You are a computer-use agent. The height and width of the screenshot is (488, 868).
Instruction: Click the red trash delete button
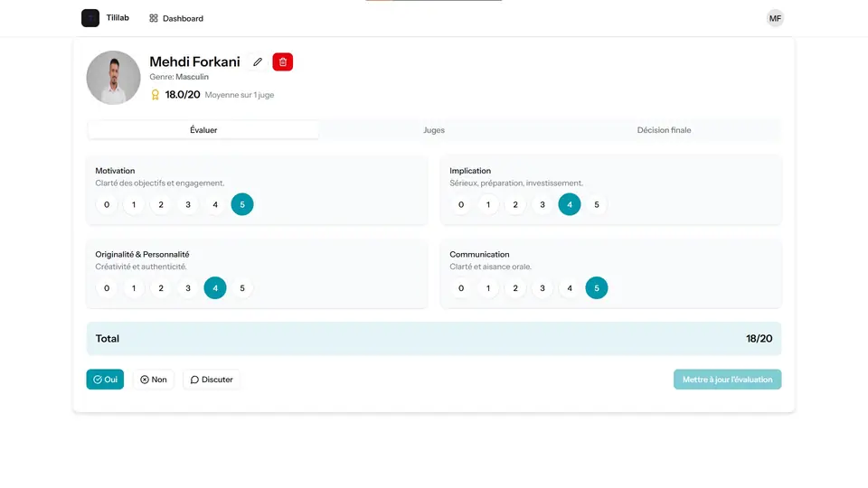point(283,62)
